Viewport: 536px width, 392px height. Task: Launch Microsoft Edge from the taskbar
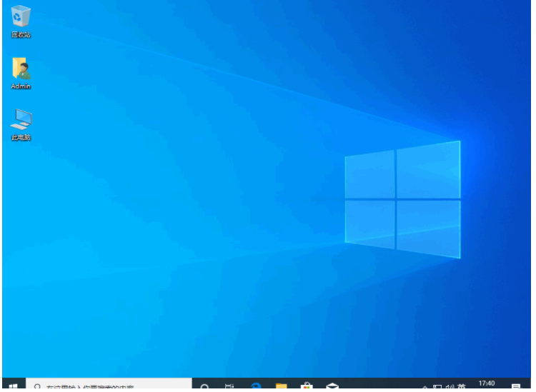256,387
